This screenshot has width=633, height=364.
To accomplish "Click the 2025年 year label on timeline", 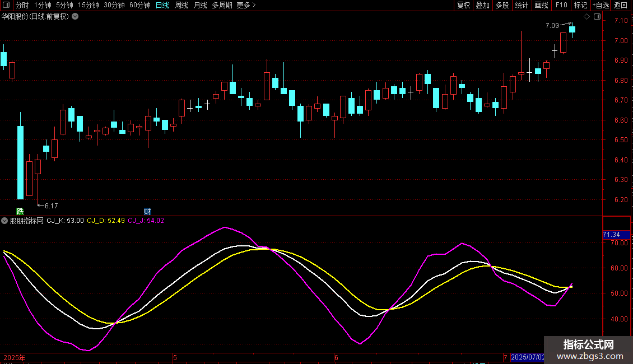I will coord(15,357).
